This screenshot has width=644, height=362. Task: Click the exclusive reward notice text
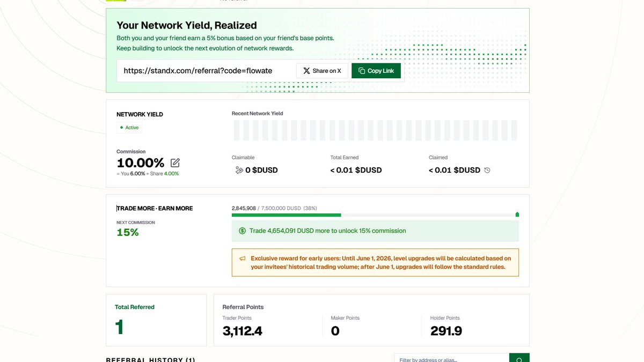[x=380, y=262]
